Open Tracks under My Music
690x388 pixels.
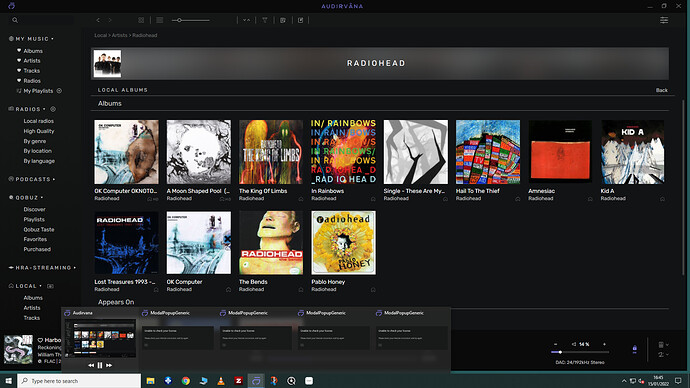(31, 71)
